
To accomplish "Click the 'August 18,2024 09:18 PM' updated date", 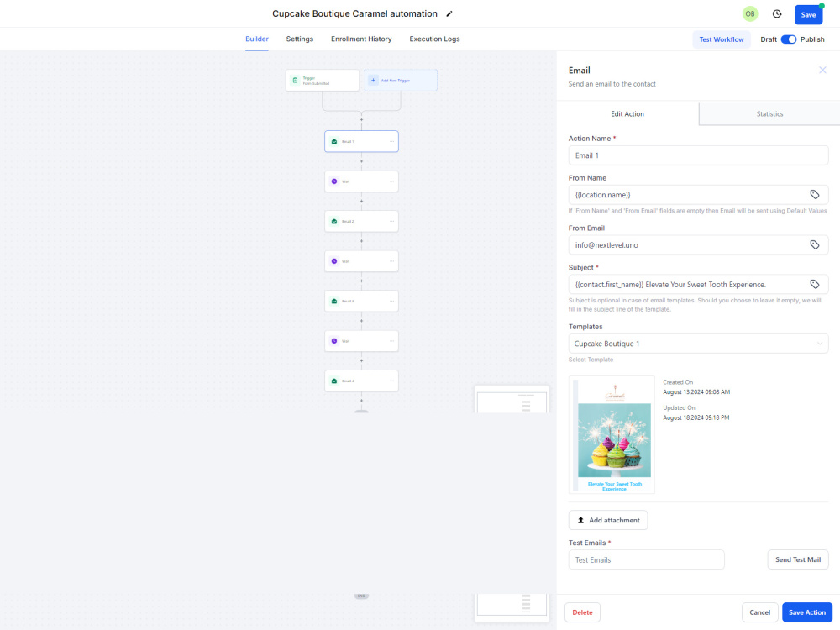I will click(x=696, y=417).
